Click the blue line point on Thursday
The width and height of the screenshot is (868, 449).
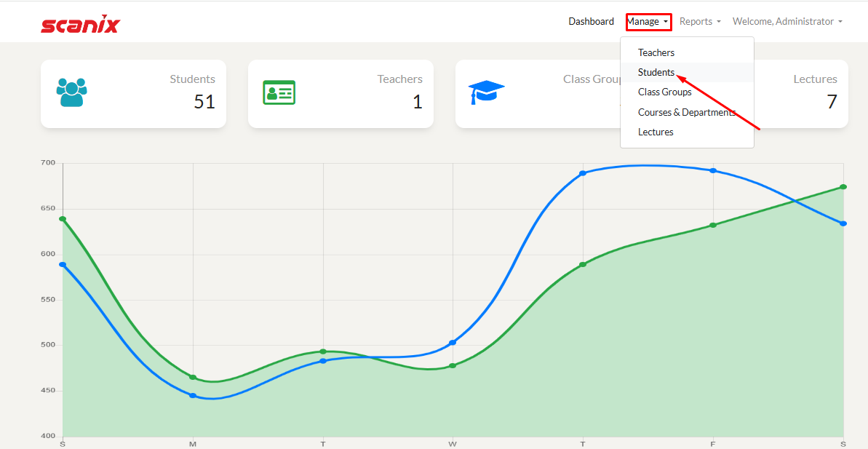point(583,173)
